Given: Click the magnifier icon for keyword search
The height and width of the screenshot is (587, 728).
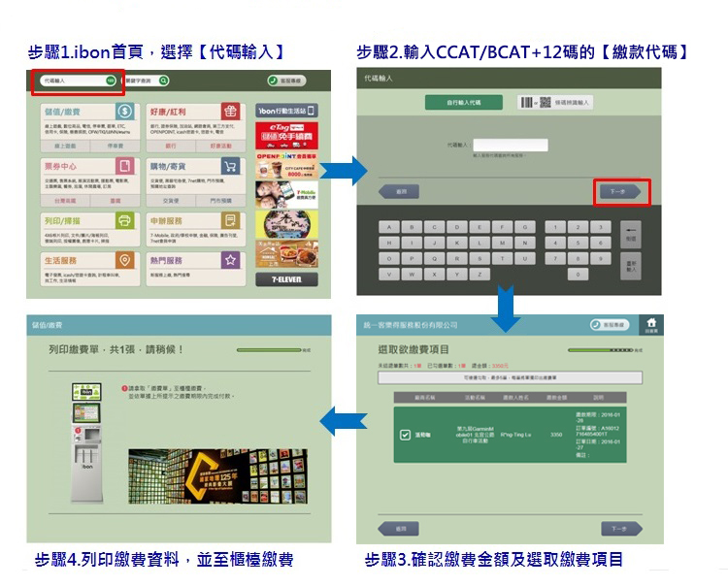Looking at the screenshot, I should (163, 81).
